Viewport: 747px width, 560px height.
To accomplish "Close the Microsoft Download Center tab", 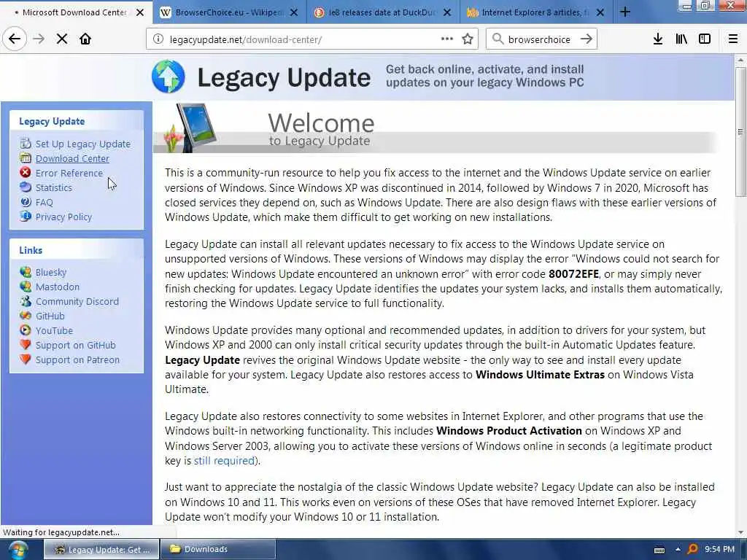I will [x=140, y=12].
